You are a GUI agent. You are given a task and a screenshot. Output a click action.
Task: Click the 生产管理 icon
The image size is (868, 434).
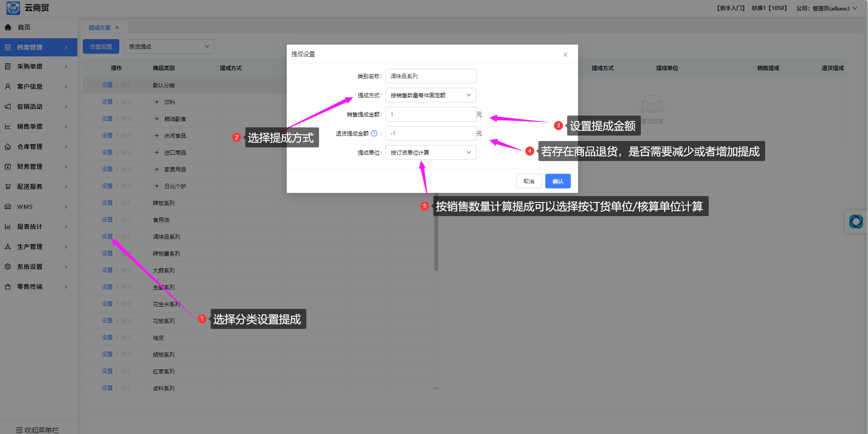pyautogui.click(x=8, y=247)
